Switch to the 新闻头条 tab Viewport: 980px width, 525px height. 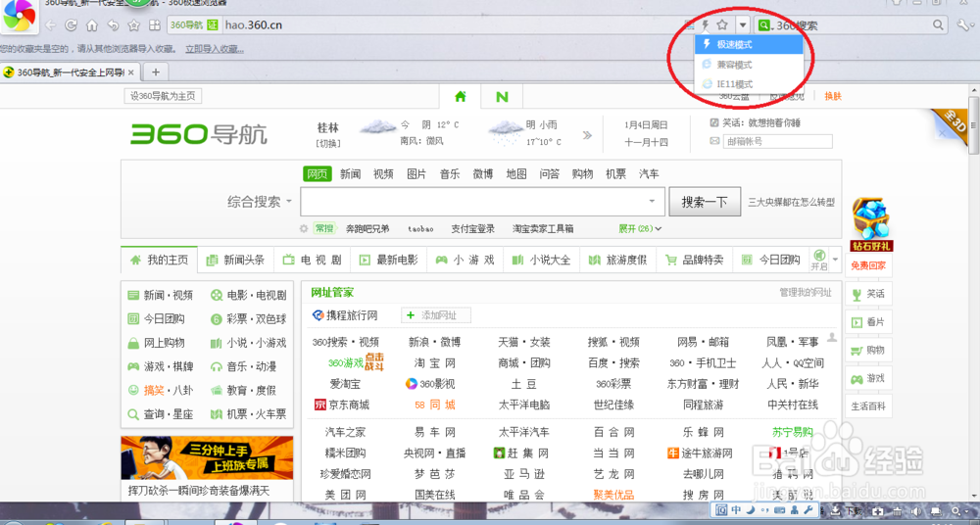click(x=235, y=260)
